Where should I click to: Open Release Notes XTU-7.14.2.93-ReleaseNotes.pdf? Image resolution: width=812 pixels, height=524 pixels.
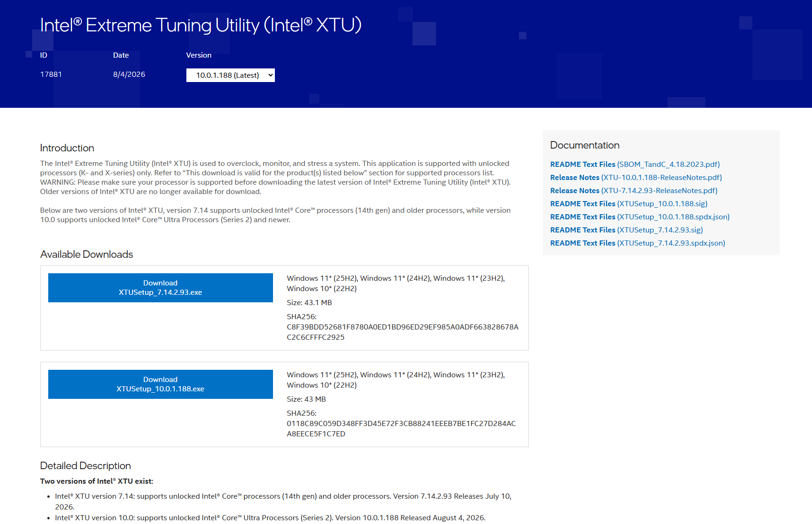tap(634, 191)
